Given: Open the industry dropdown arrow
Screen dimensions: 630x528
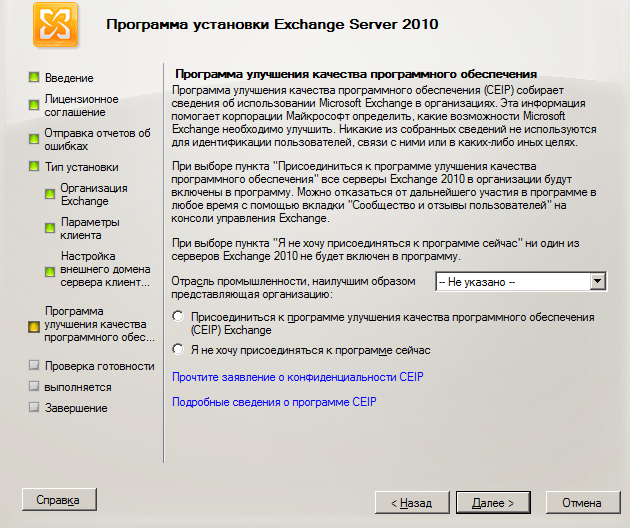Looking at the screenshot, I should click(597, 281).
